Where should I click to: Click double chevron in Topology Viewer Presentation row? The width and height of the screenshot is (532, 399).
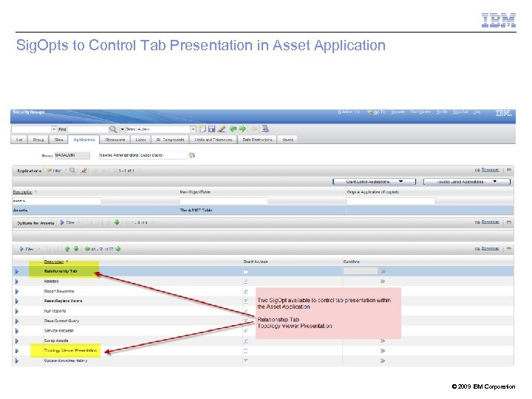[x=383, y=351]
